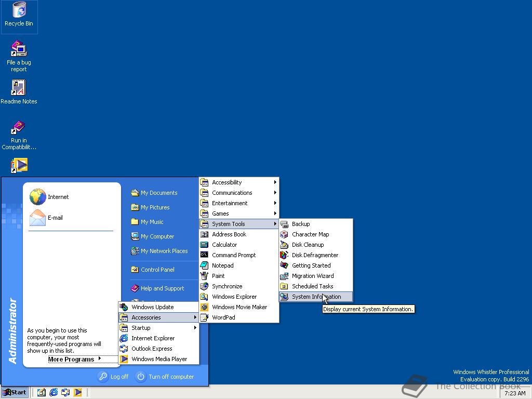Expand the System Tools submenu
This screenshot has height=399, width=532.
click(x=239, y=224)
